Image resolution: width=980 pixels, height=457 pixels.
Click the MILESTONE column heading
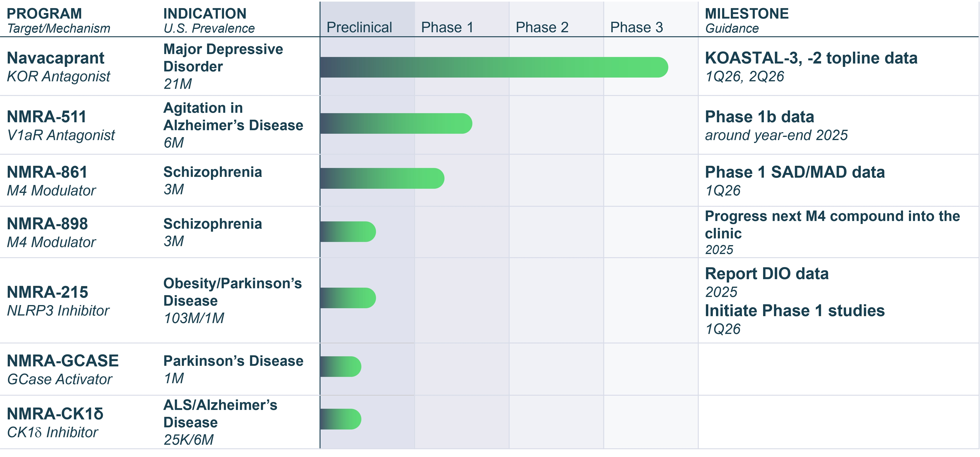coord(746,14)
